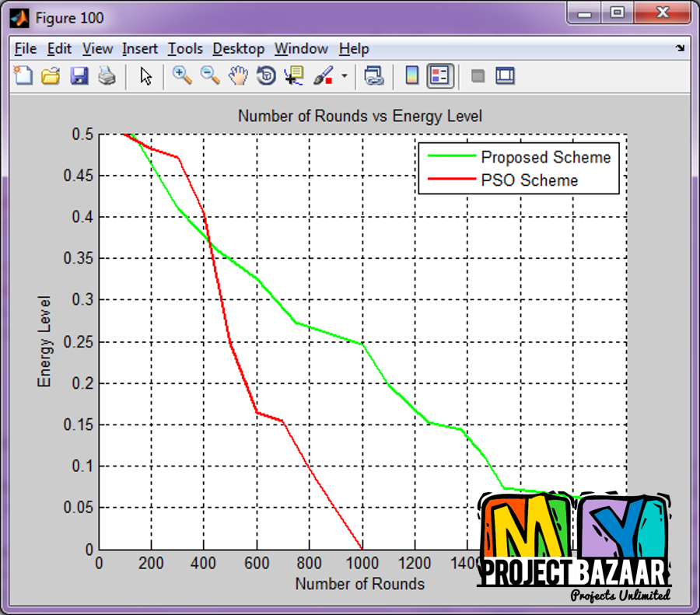Toggle the Insert Legend button off
700x615 pixels.
pyautogui.click(x=440, y=76)
